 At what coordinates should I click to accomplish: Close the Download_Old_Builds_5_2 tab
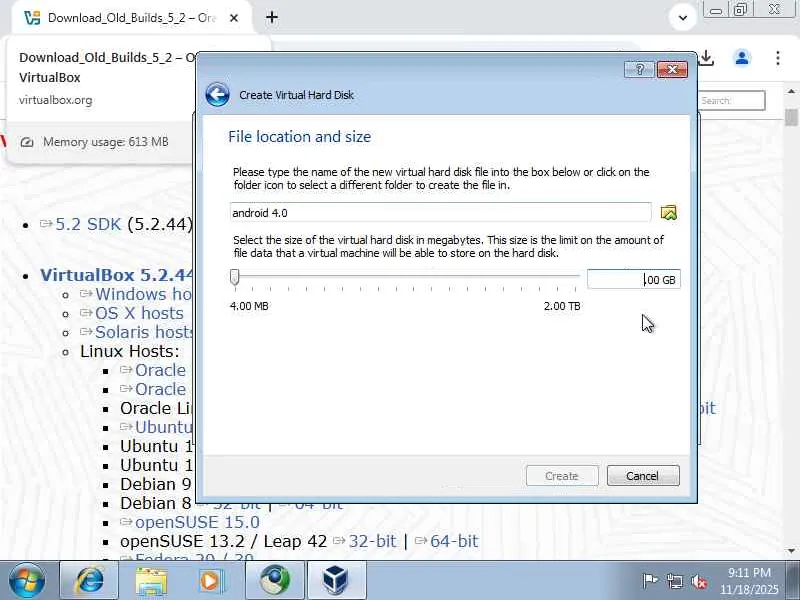click(x=234, y=18)
